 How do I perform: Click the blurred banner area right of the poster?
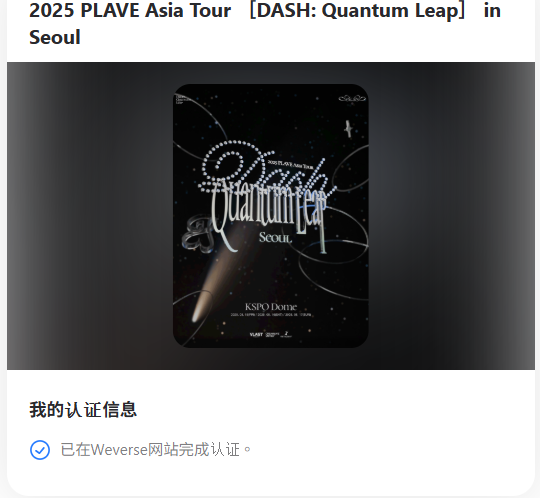452,216
